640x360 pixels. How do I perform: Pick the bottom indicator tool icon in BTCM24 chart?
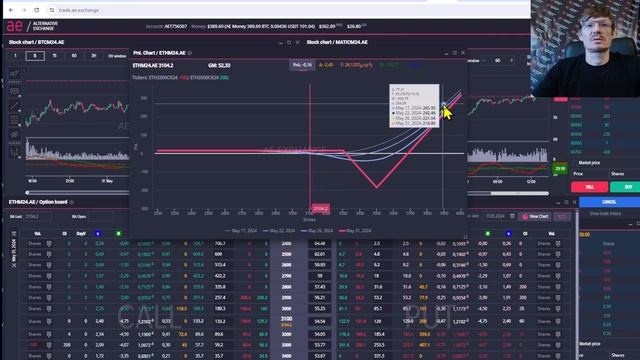[14, 153]
